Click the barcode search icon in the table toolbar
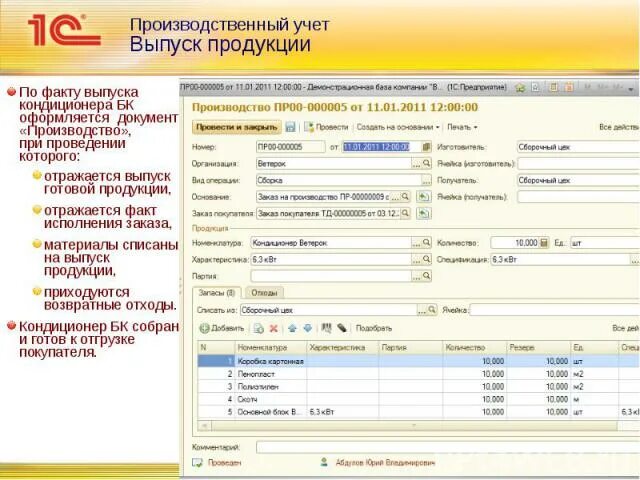 coord(326,328)
